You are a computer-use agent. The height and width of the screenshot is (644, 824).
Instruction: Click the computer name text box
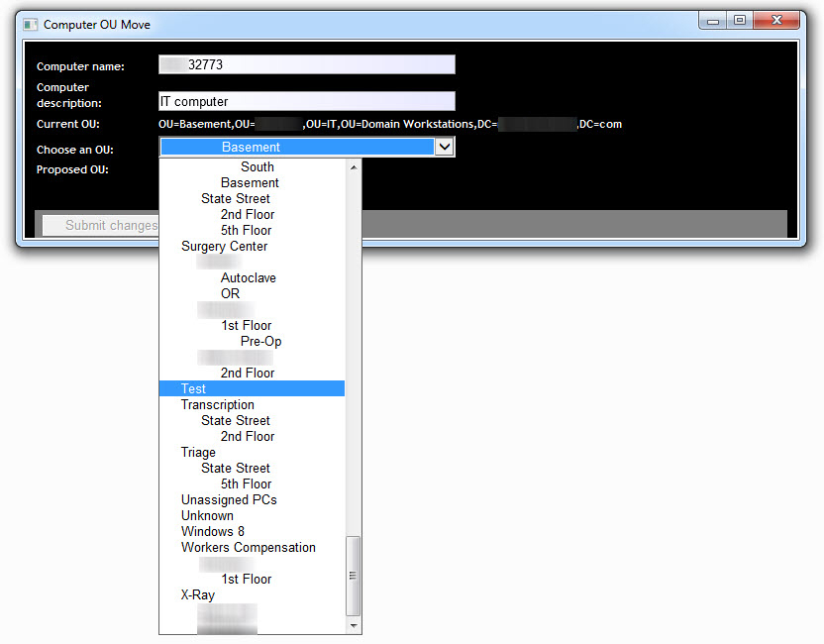tap(307, 63)
